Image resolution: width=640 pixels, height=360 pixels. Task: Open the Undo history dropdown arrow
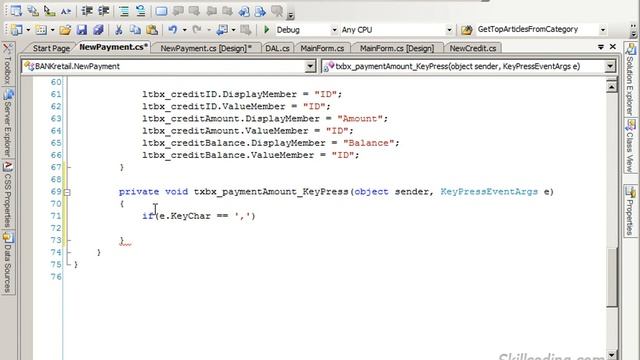click(184, 30)
